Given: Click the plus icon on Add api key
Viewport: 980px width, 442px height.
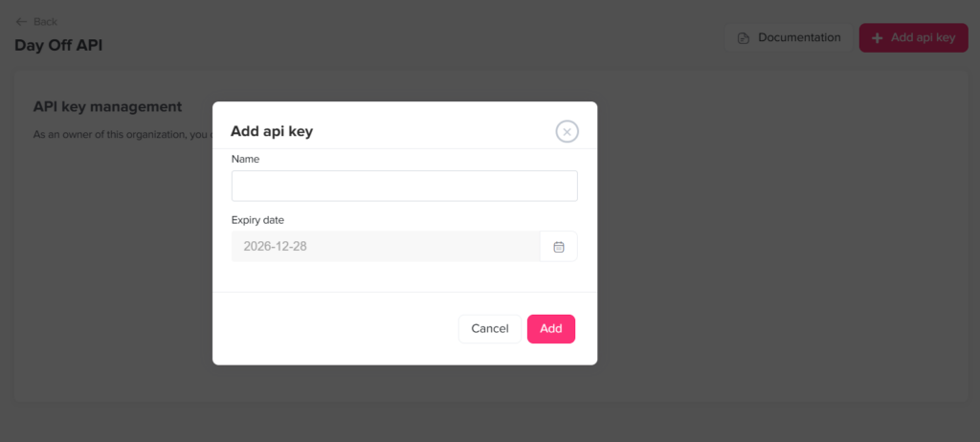Looking at the screenshot, I should click(877, 38).
